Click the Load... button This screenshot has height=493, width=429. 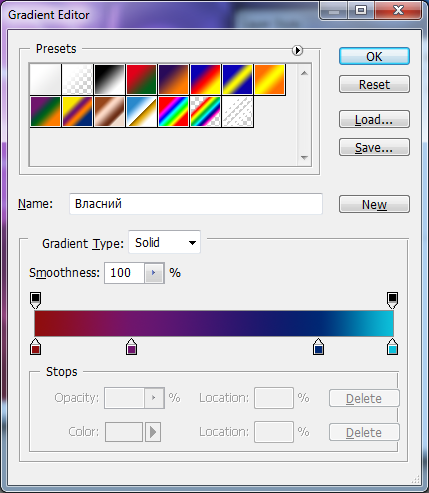click(374, 119)
